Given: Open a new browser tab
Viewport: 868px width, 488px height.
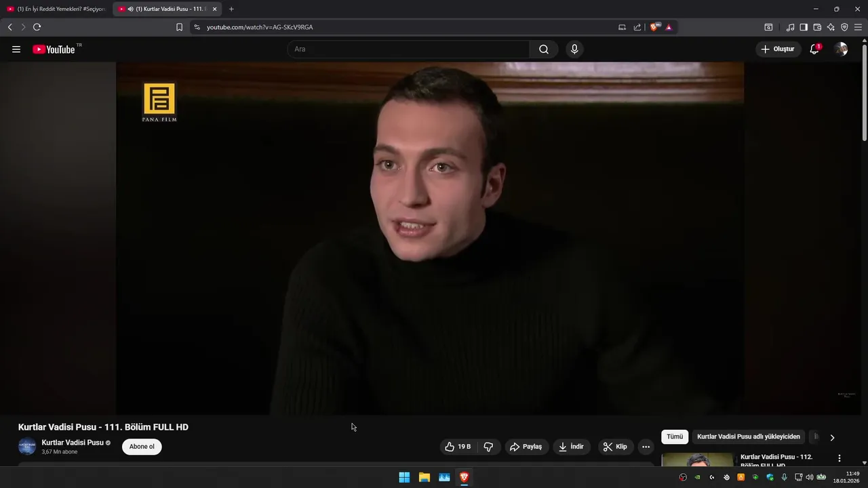Looking at the screenshot, I should pos(231,9).
